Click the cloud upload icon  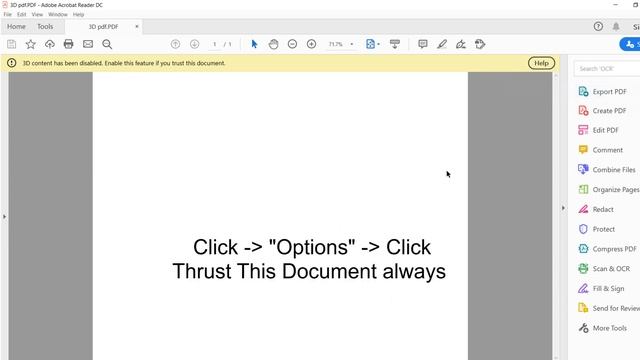pos(50,44)
